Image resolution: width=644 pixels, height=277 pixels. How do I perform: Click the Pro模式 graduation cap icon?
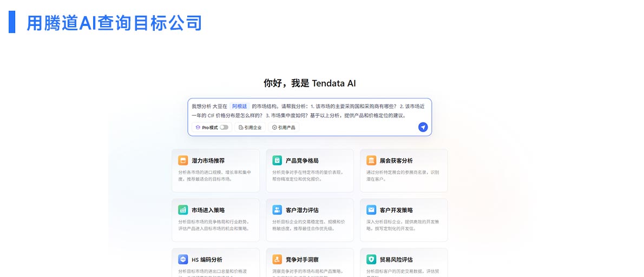[198, 128]
